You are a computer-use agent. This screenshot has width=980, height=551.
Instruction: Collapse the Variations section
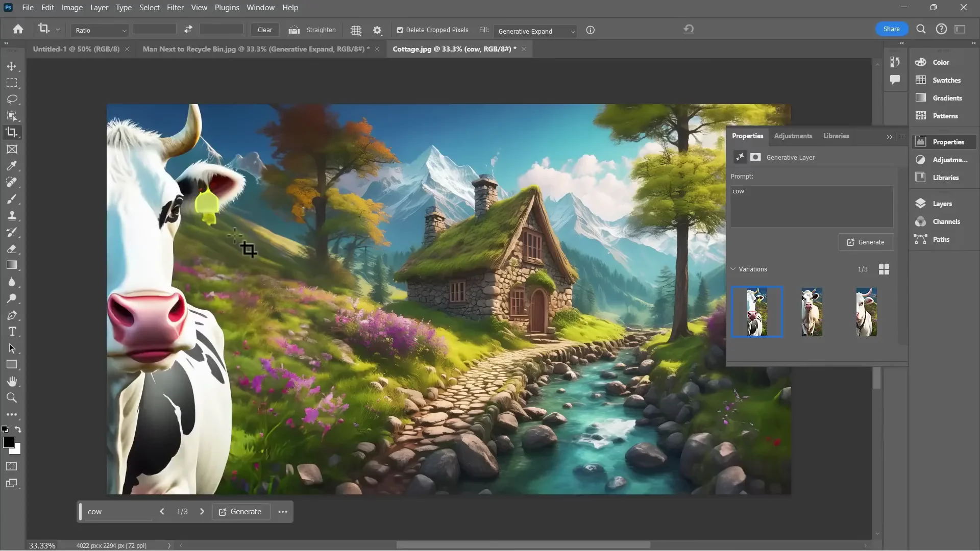tap(733, 269)
